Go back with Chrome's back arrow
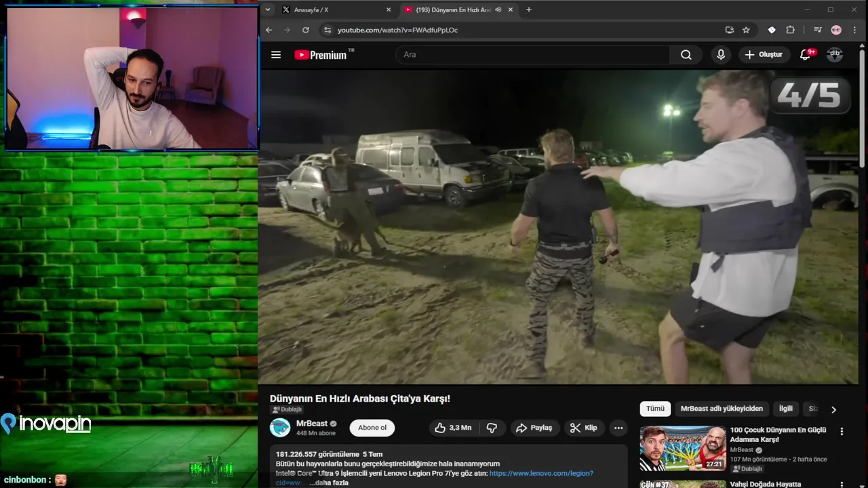This screenshot has height=488, width=868. (269, 30)
